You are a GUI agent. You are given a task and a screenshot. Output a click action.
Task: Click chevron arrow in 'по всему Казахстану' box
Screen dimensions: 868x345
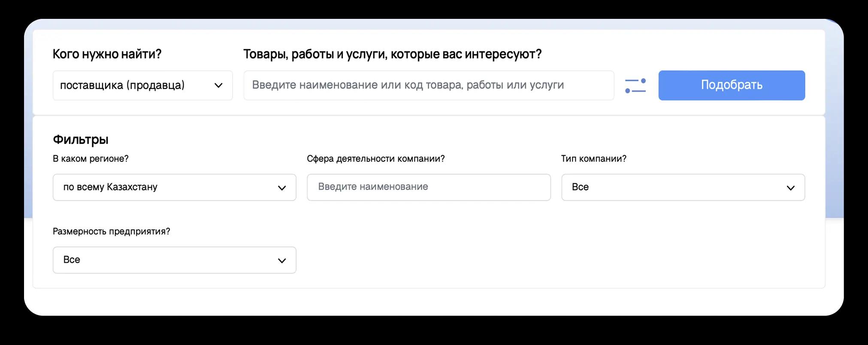tap(282, 188)
